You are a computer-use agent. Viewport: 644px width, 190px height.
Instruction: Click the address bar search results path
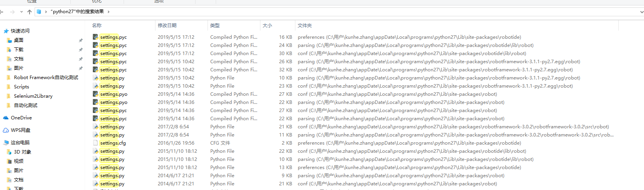[x=77, y=12]
